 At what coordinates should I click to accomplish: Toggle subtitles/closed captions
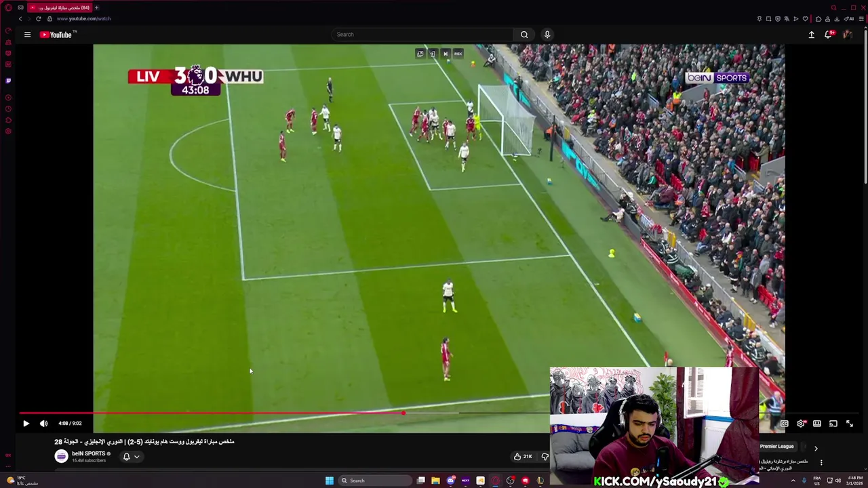tap(784, 424)
